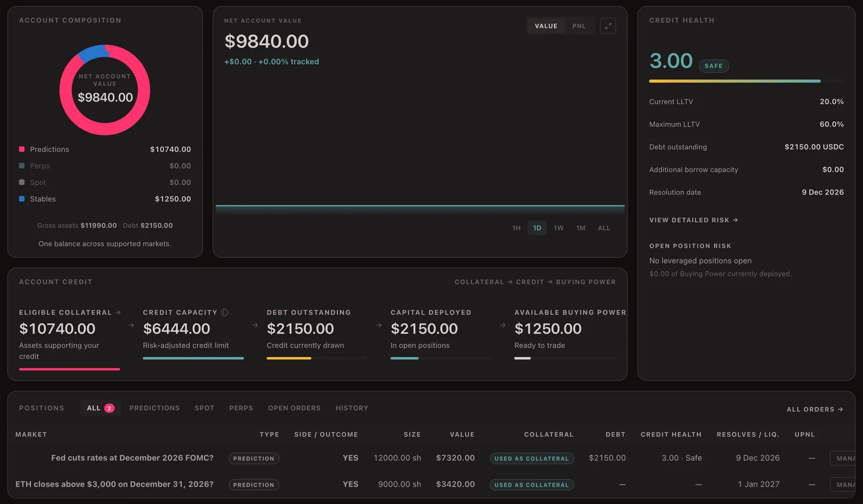Open the SPOT positions tab

tap(204, 408)
